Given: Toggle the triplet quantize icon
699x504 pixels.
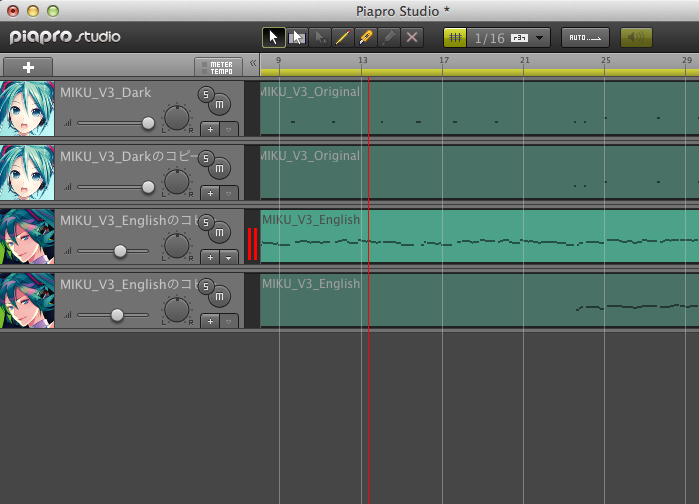Looking at the screenshot, I should 519,38.
